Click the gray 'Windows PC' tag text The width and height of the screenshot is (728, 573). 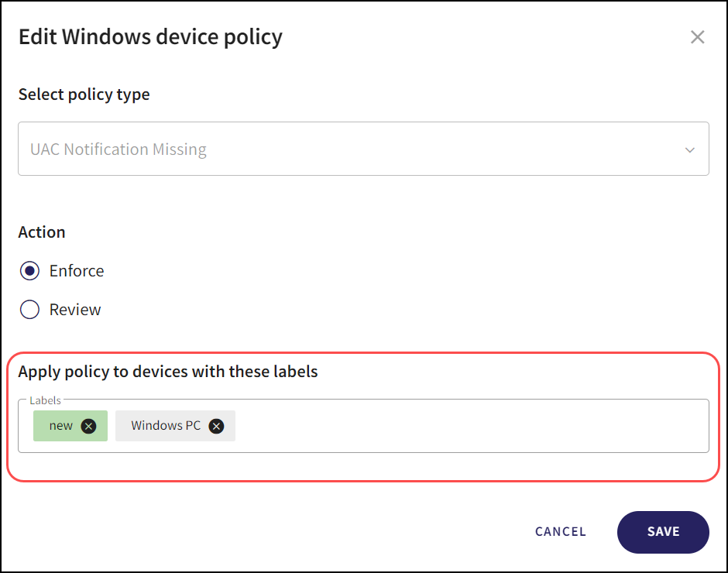point(166,426)
